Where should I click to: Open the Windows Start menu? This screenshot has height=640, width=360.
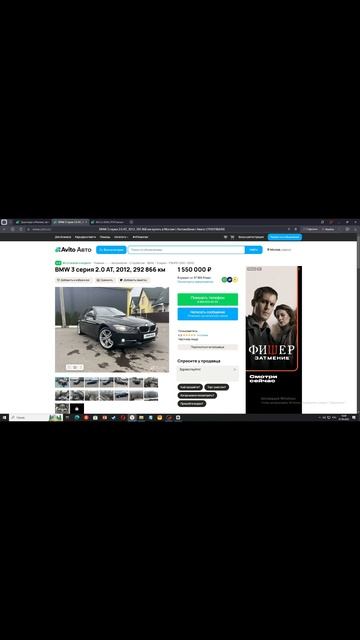4,418
